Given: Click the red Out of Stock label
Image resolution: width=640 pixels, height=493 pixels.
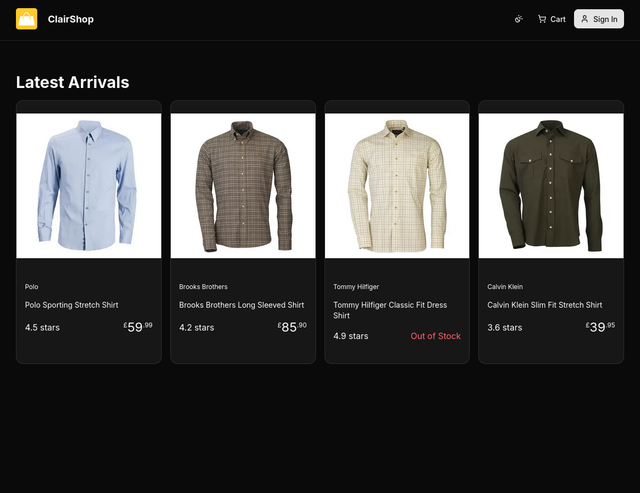Looking at the screenshot, I should coord(436,336).
